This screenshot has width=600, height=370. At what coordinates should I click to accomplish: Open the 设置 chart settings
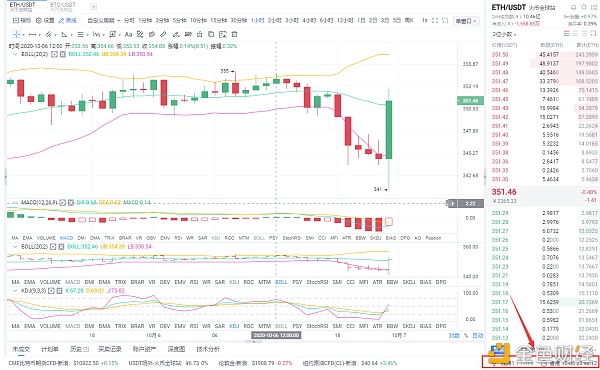point(45,20)
